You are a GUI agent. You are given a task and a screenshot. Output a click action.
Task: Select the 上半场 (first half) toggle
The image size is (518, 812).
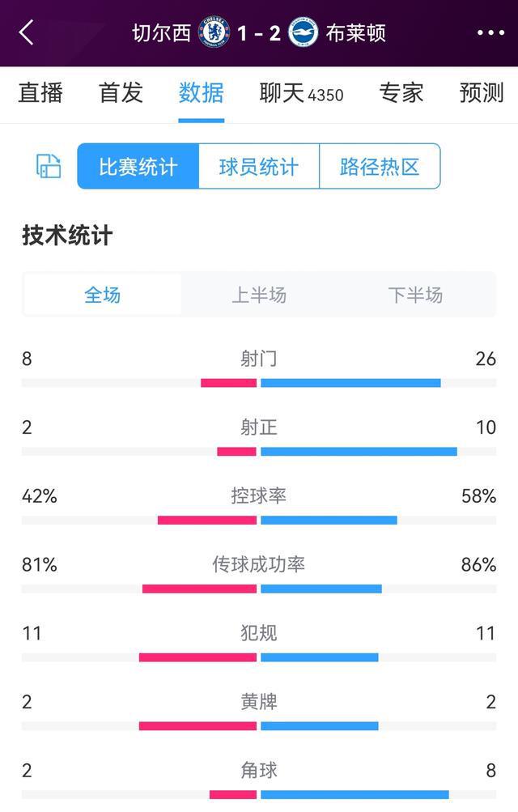(259, 296)
